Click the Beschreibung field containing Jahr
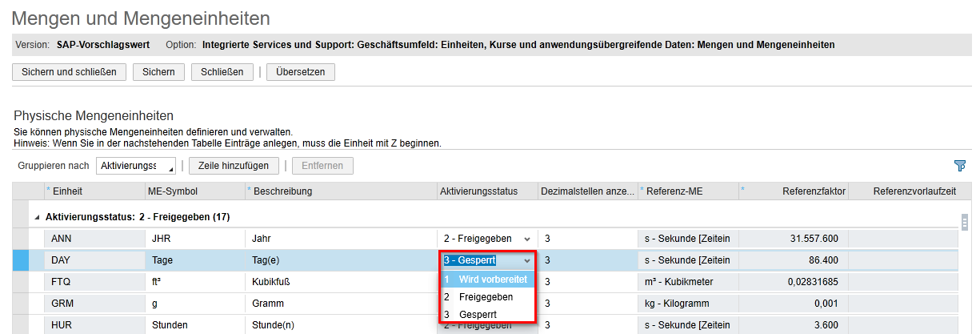980x334 pixels. click(x=340, y=239)
